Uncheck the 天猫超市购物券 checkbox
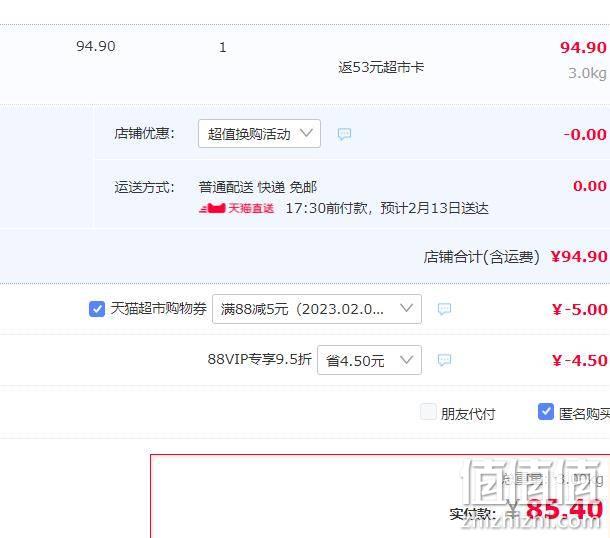The image size is (610, 538). point(97,309)
